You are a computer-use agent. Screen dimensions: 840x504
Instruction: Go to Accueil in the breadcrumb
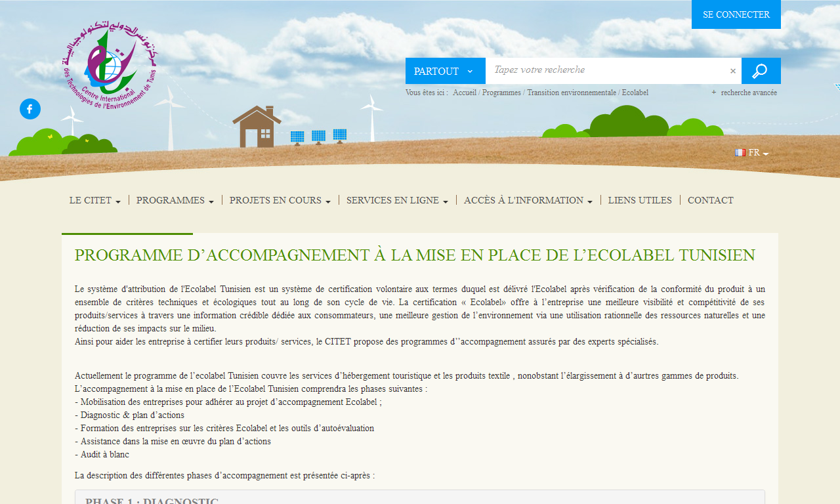(x=465, y=93)
